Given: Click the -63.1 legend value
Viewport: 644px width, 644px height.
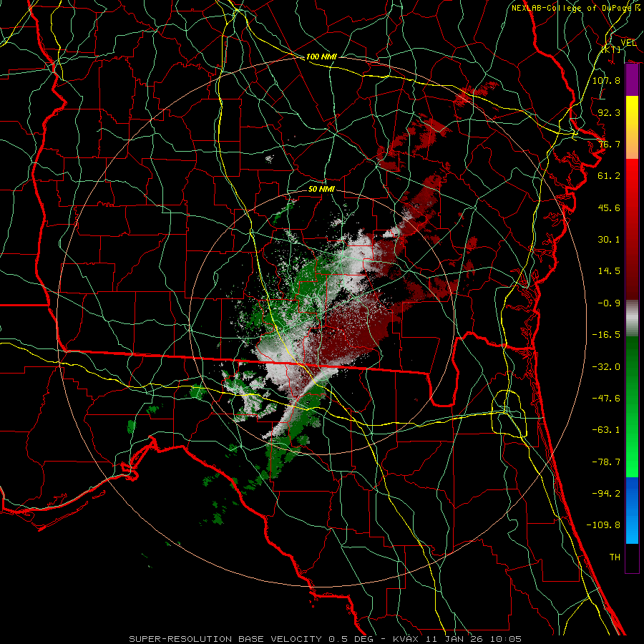Looking at the screenshot, I should click(606, 429).
